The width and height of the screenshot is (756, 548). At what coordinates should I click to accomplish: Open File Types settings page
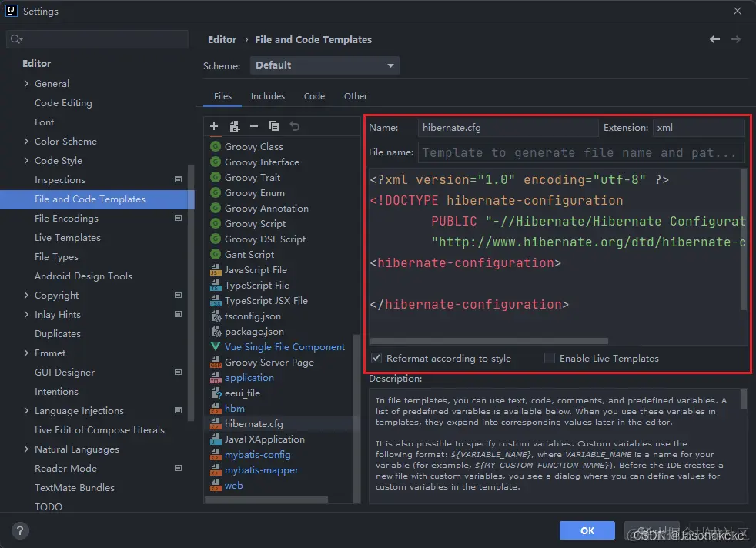(x=56, y=257)
